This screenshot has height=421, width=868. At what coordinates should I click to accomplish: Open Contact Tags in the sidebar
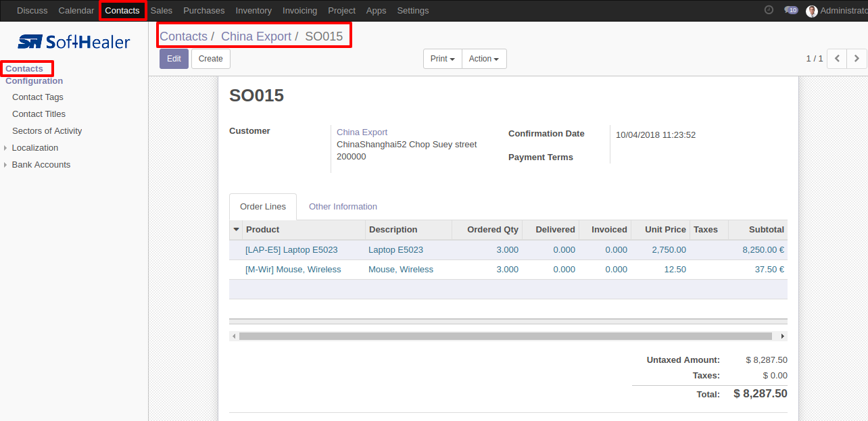click(38, 97)
